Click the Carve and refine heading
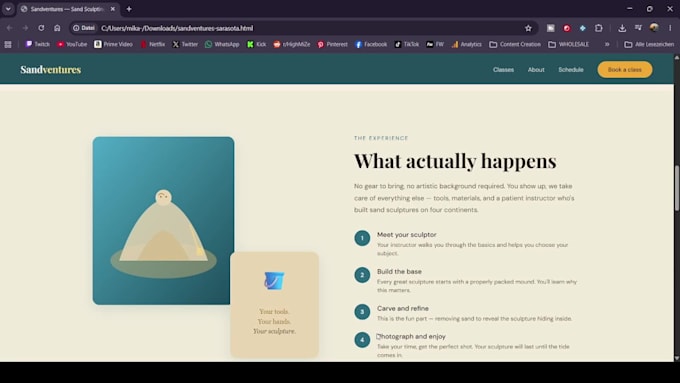The width and height of the screenshot is (680, 383). pyautogui.click(x=402, y=308)
